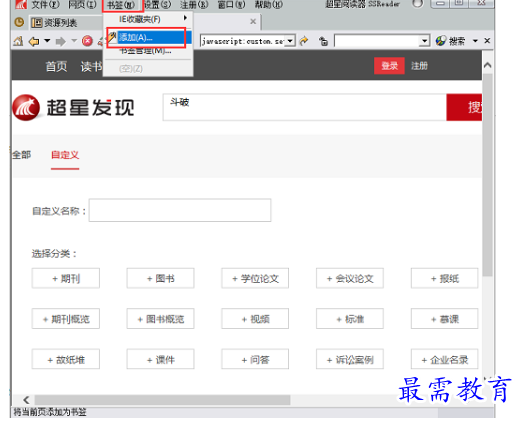
Task: Add the 故纸堆 category
Action: [66, 359]
